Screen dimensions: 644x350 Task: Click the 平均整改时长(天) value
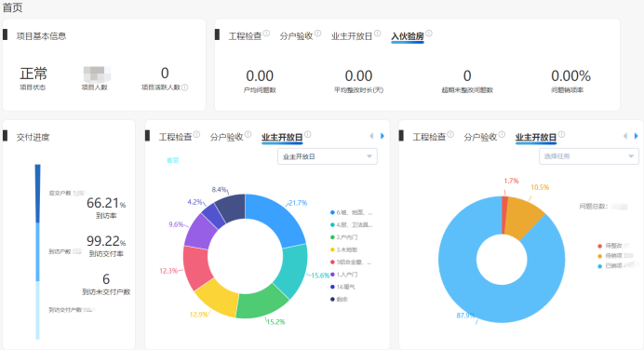pyautogui.click(x=358, y=76)
